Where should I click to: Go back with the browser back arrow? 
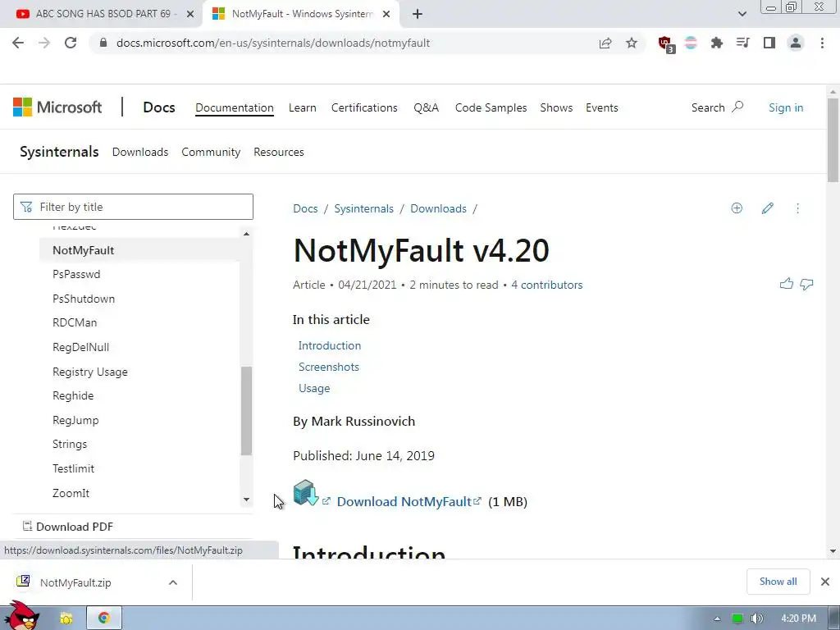[18, 43]
